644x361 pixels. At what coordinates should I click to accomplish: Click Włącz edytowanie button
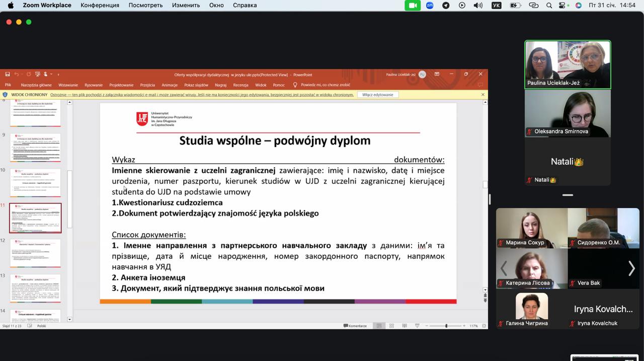[x=377, y=95]
